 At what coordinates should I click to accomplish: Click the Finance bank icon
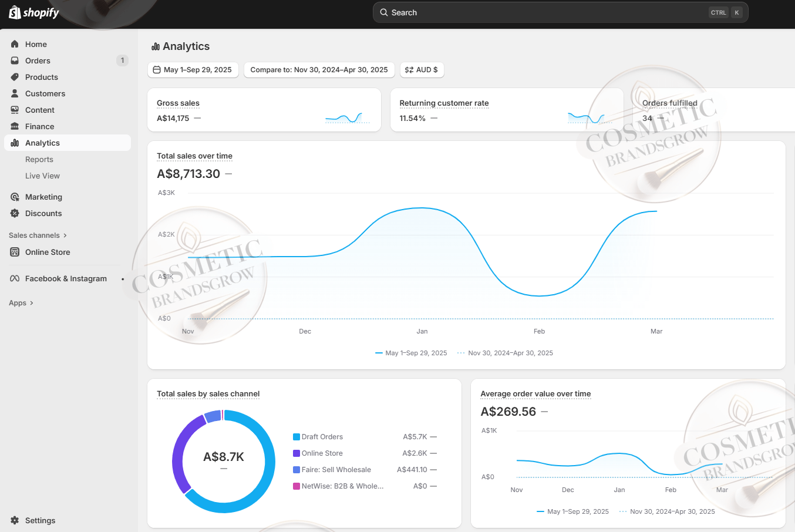click(x=15, y=126)
